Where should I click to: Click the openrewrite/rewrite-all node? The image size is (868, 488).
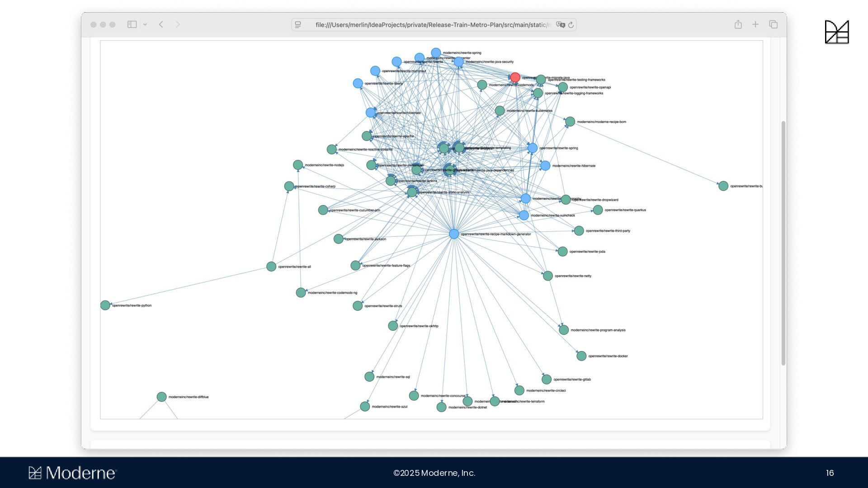pos(271,267)
